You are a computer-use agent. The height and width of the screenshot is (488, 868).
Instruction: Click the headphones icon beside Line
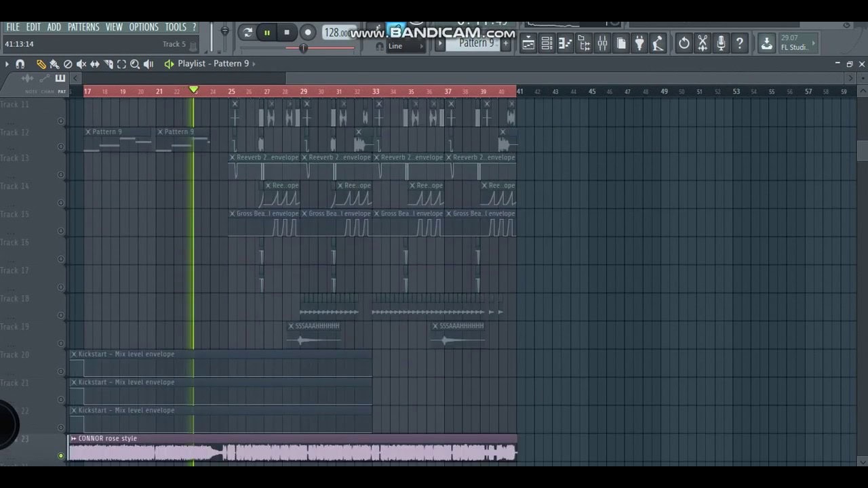point(380,46)
